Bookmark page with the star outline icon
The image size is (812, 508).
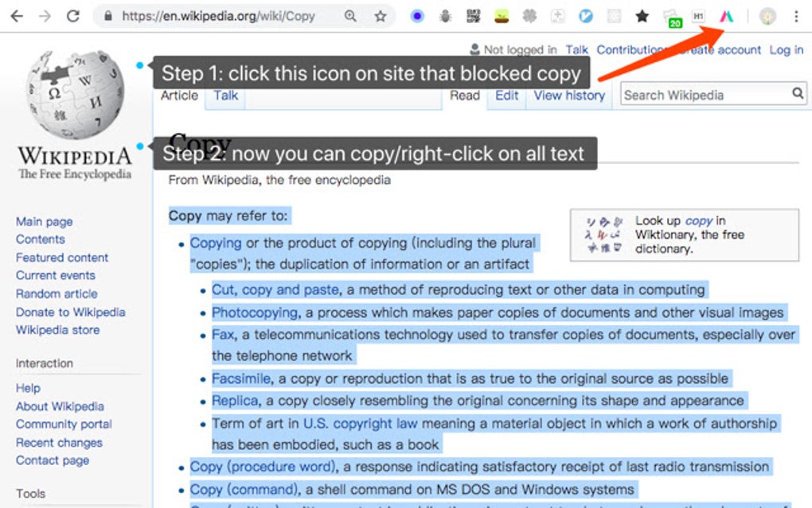[x=381, y=16]
